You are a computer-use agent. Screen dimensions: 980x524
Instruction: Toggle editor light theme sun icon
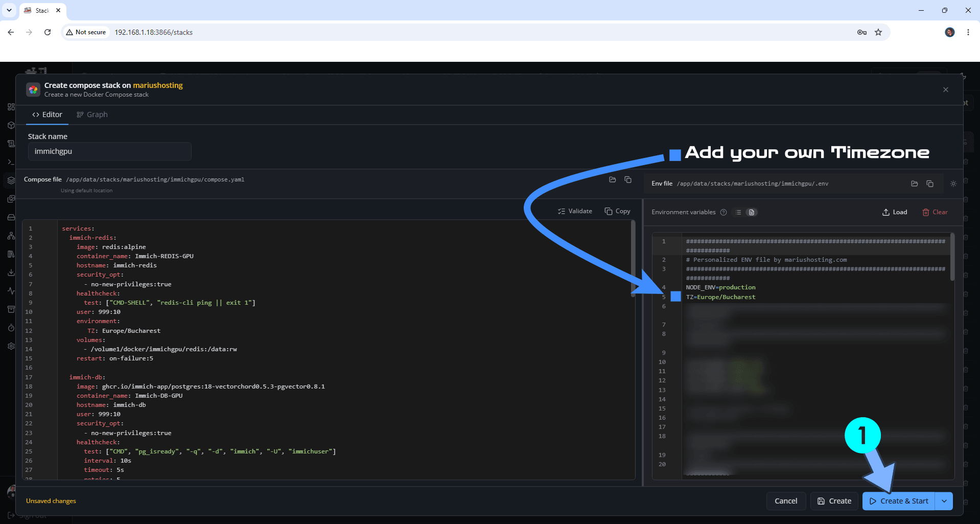click(x=953, y=184)
